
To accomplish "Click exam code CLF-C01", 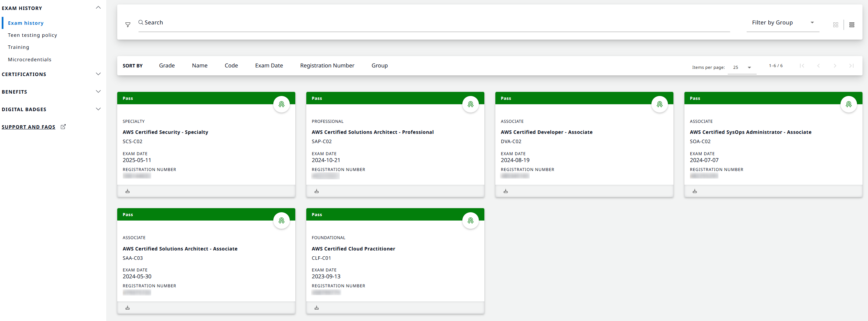I will pos(321,258).
